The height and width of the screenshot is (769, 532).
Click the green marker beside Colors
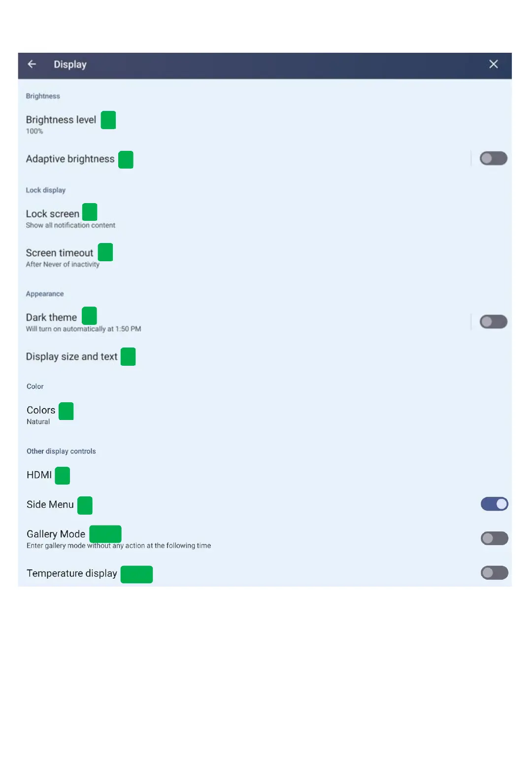pyautogui.click(x=66, y=411)
